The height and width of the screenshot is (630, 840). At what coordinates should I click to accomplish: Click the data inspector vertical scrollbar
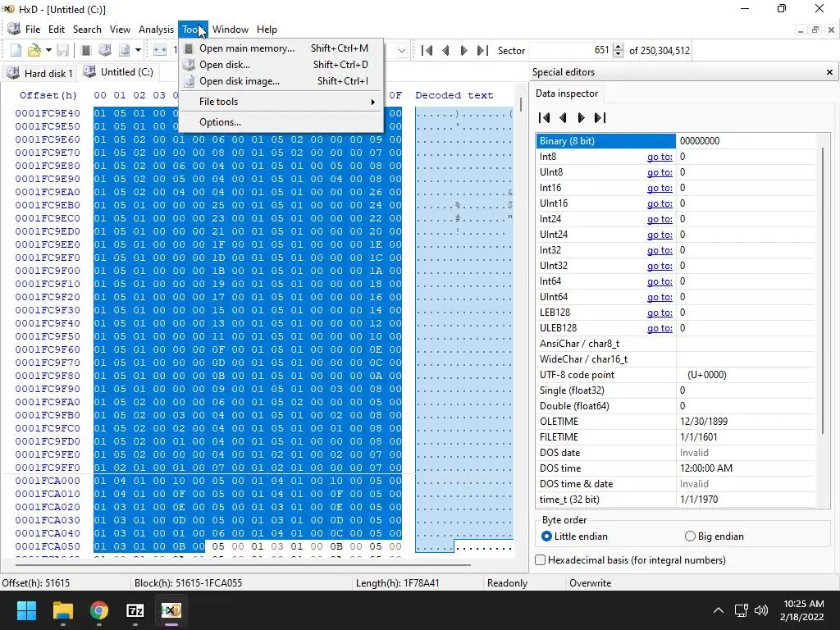pos(822,290)
